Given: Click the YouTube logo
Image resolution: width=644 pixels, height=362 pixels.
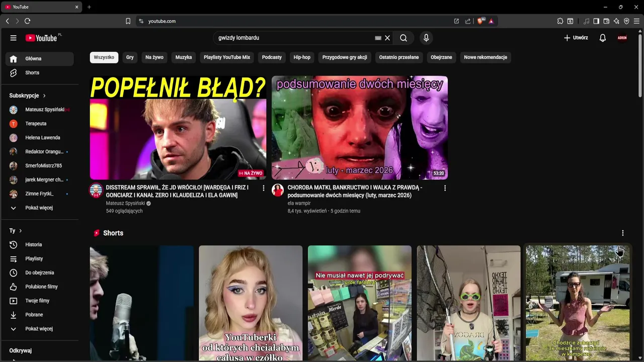Looking at the screenshot, I should [x=42, y=38].
